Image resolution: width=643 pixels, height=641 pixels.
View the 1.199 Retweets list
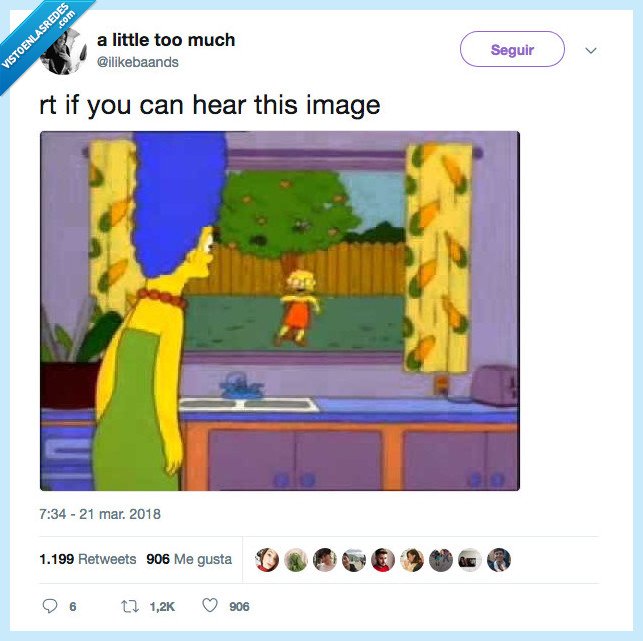click(x=88, y=559)
